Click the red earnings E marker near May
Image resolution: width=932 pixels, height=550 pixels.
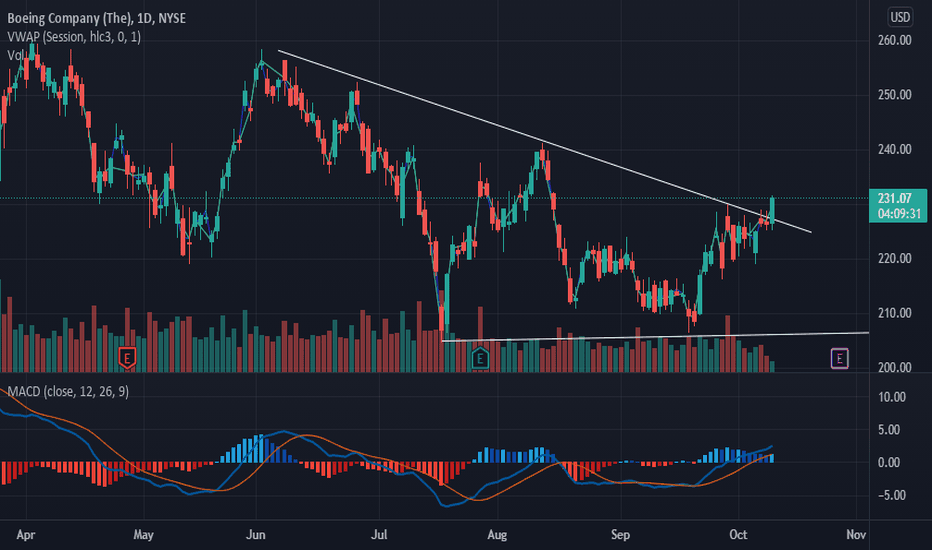(x=127, y=357)
